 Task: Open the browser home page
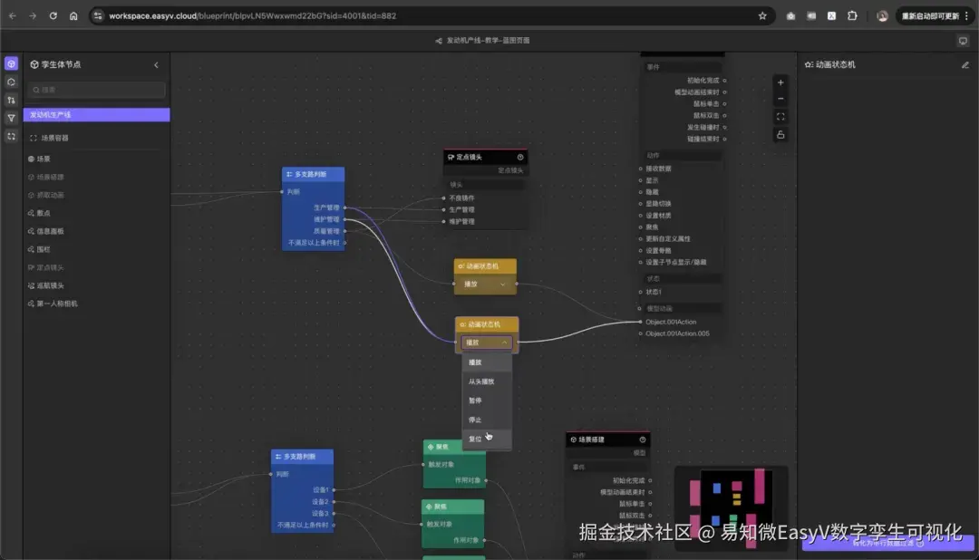click(73, 16)
